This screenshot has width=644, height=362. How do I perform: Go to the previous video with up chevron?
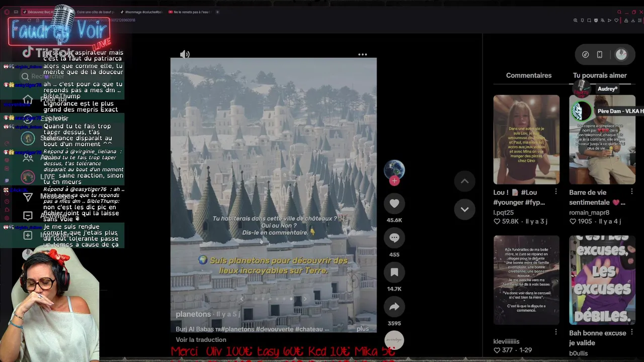coord(465,182)
